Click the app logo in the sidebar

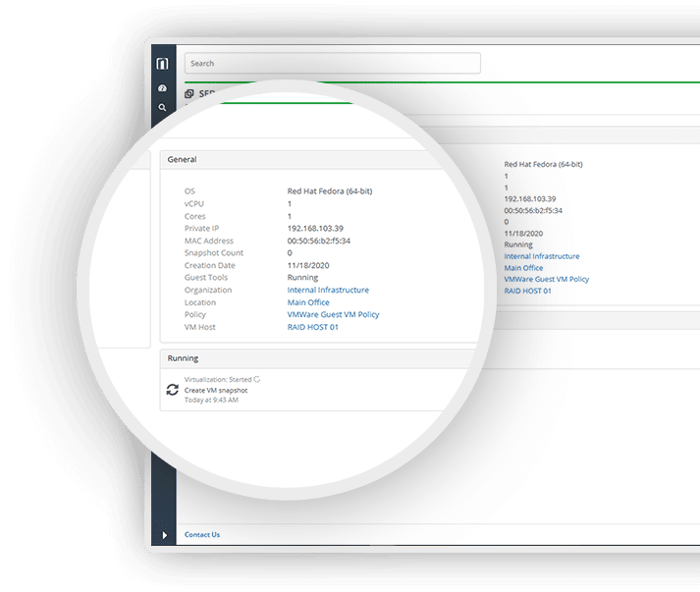pyautogui.click(x=162, y=64)
